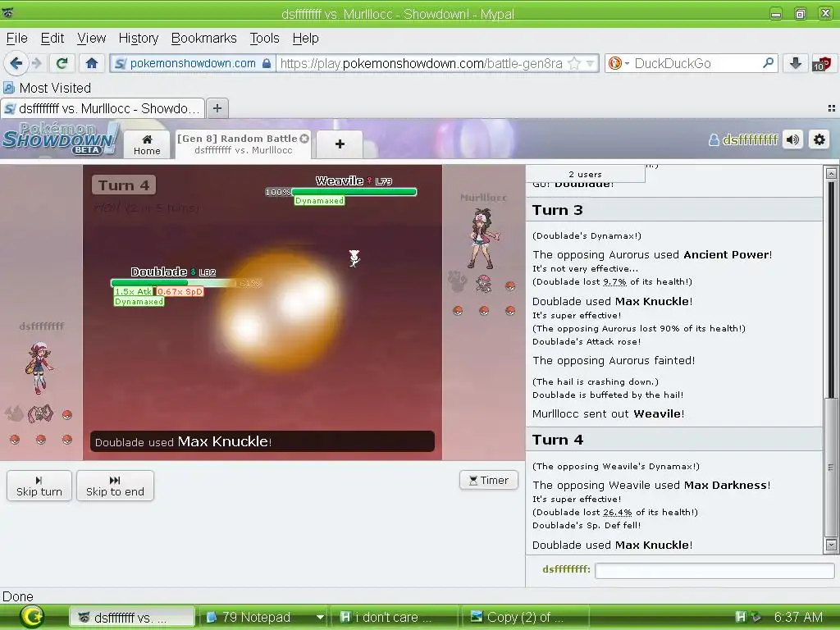Click the chat log scrollbar up arrow
The height and width of the screenshot is (630, 840).
click(x=831, y=173)
